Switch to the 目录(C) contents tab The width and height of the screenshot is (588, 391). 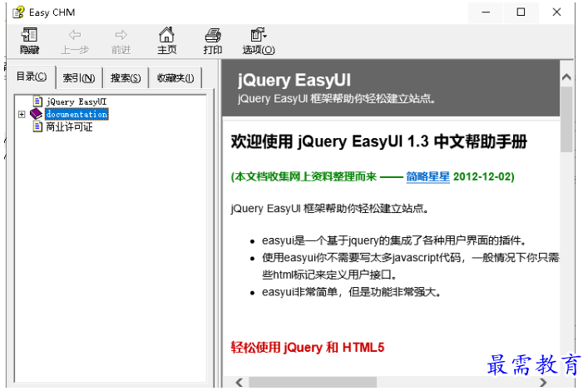tap(32, 77)
